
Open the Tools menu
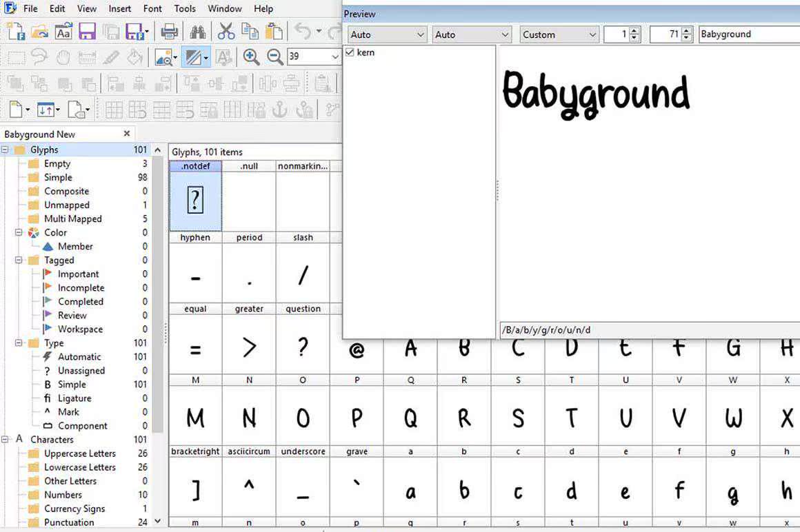(x=185, y=9)
